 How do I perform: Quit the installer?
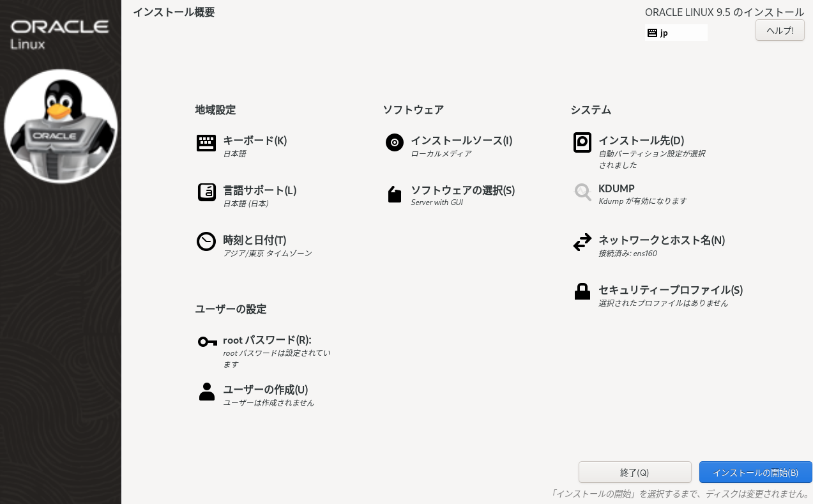[634, 472]
